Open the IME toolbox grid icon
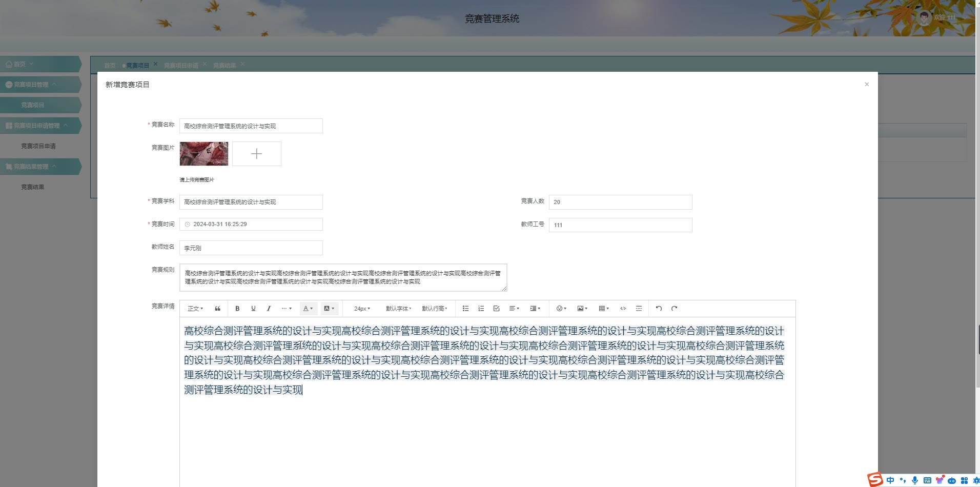This screenshot has width=980, height=487. point(964,480)
